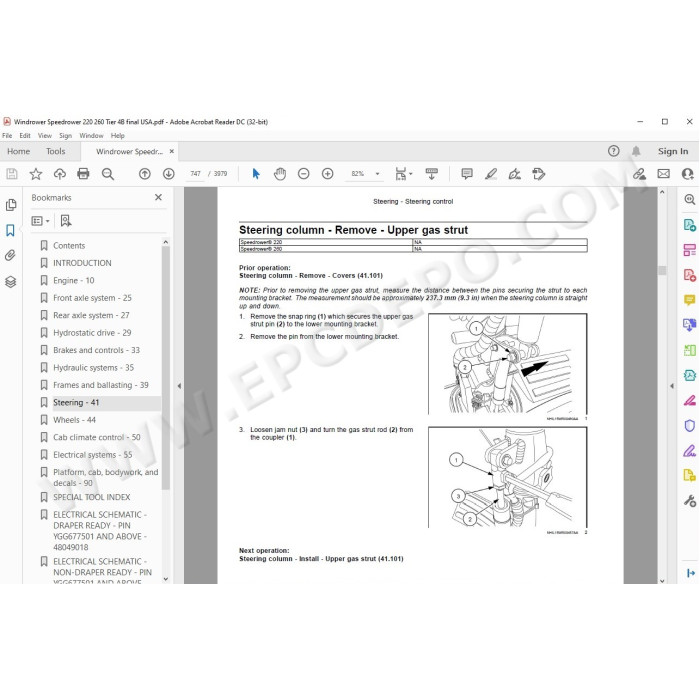Open the File menu
Screen dimensions: 700x700
pyautogui.click(x=7, y=136)
